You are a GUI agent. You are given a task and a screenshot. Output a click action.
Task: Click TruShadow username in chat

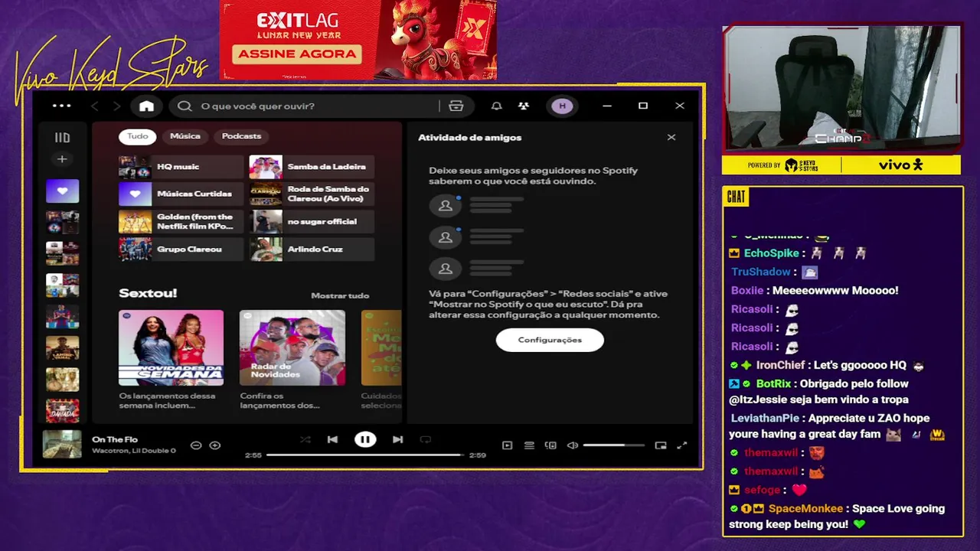pos(760,272)
